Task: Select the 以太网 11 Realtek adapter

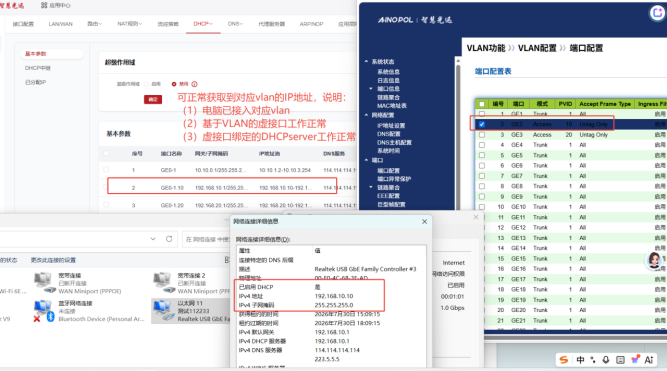Action: click(x=191, y=311)
